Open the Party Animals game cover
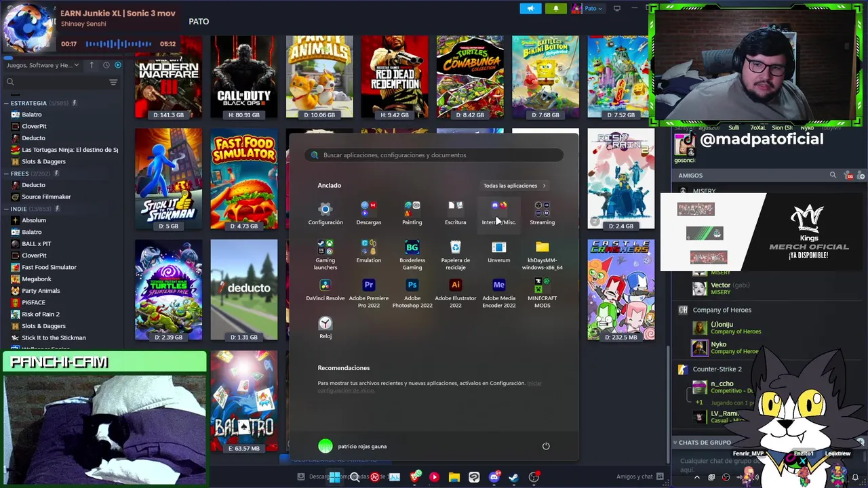Viewport: 868px width, 488px height. tap(319, 77)
